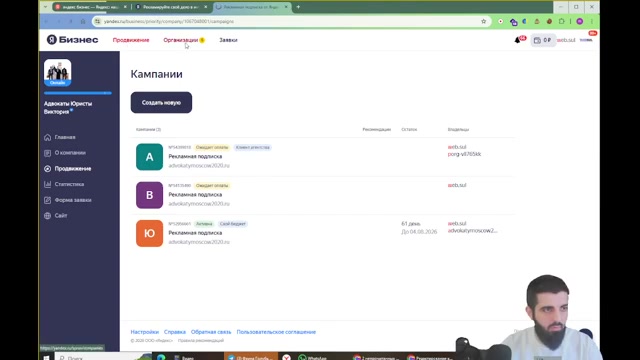Open a new browser tab
640x360 pixels.
(298, 7)
